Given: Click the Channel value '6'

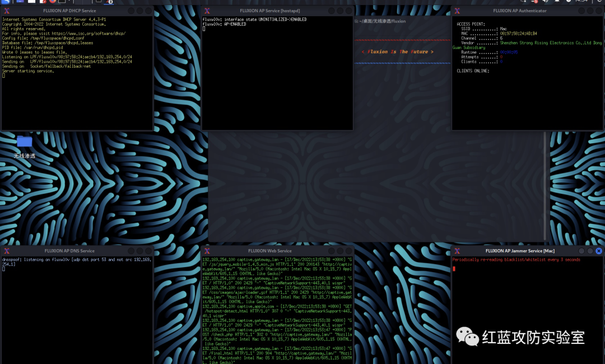Looking at the screenshot, I should (501, 38).
